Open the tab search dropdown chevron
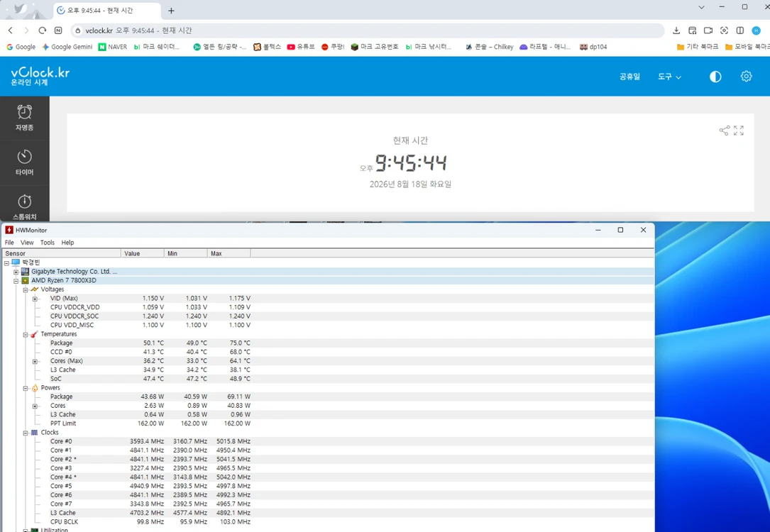Screen dimensions: 770x532 701,7
